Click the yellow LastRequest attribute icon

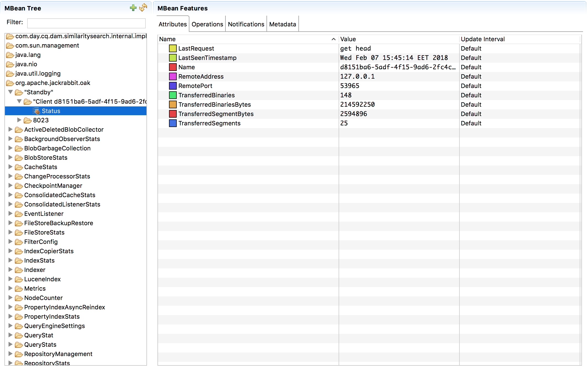point(173,49)
